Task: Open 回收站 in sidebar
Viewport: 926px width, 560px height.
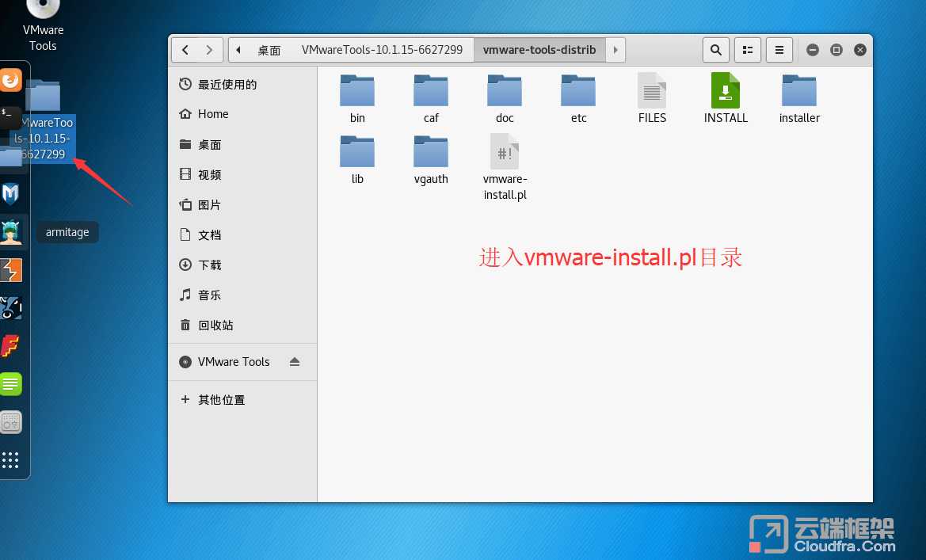Action: click(242, 325)
